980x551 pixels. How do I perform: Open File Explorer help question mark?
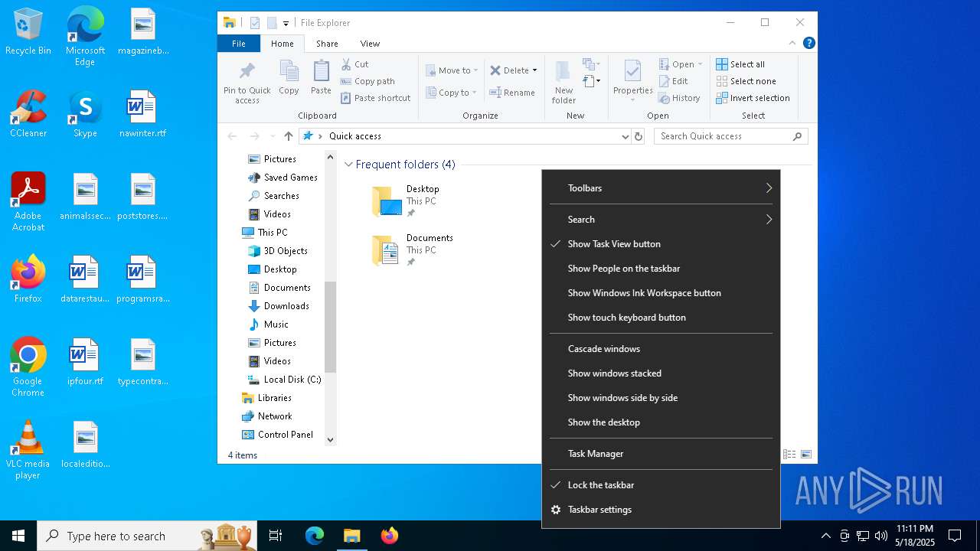click(808, 44)
